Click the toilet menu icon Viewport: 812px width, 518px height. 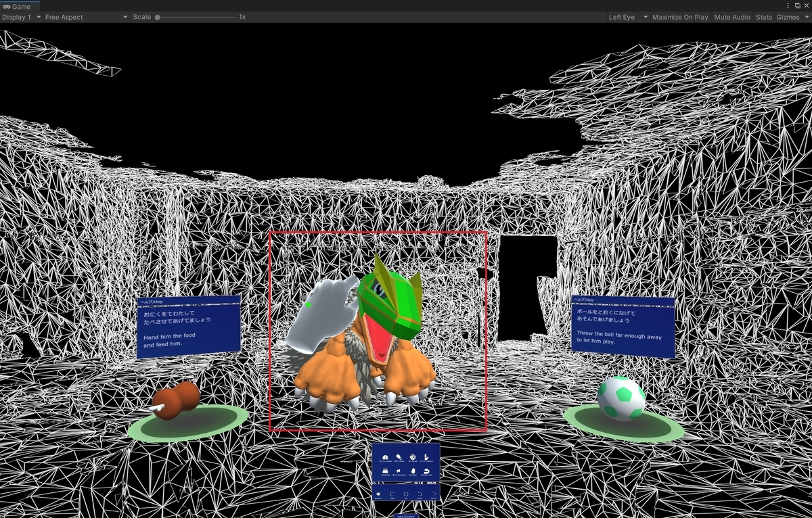coord(426,457)
